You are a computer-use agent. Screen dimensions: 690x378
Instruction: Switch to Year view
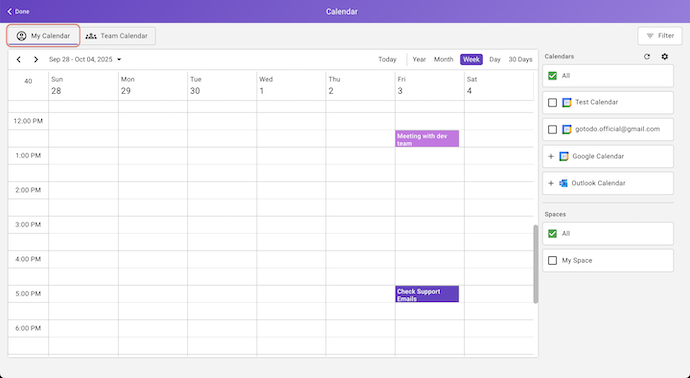(419, 59)
